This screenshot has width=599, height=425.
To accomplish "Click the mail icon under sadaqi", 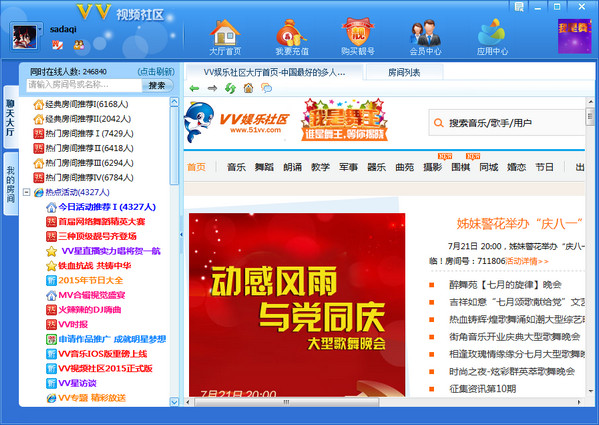I will click(x=57, y=45).
